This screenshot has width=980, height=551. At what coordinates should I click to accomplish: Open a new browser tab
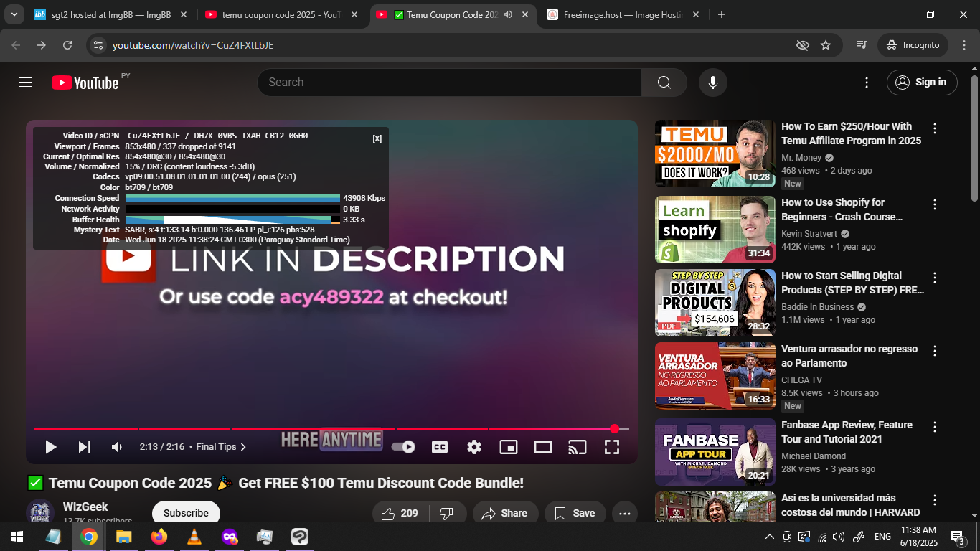click(x=722, y=14)
